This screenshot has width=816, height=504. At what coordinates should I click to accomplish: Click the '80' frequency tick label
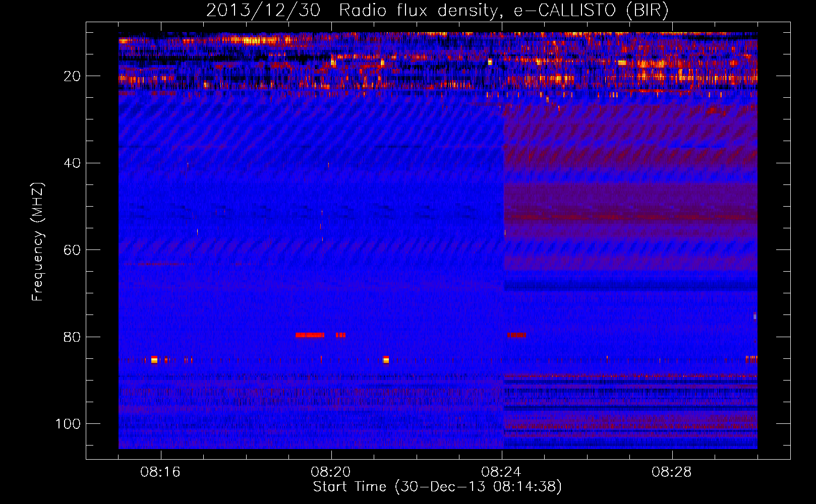coord(73,337)
